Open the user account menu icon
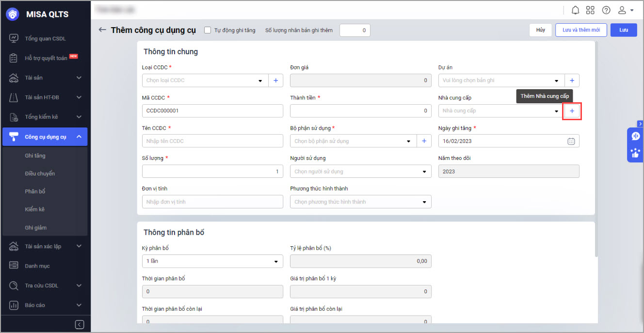Screen dimensions: 644x333 coord(625,10)
